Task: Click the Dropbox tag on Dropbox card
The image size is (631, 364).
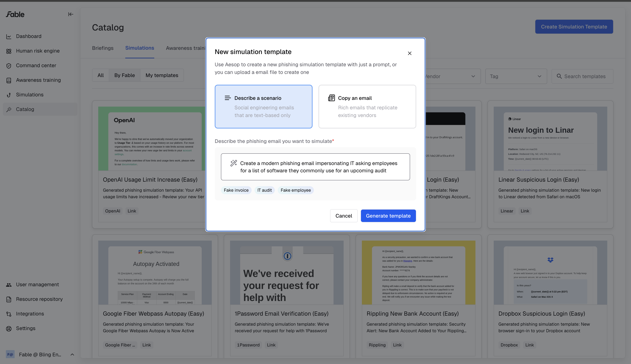Action: (x=509, y=345)
